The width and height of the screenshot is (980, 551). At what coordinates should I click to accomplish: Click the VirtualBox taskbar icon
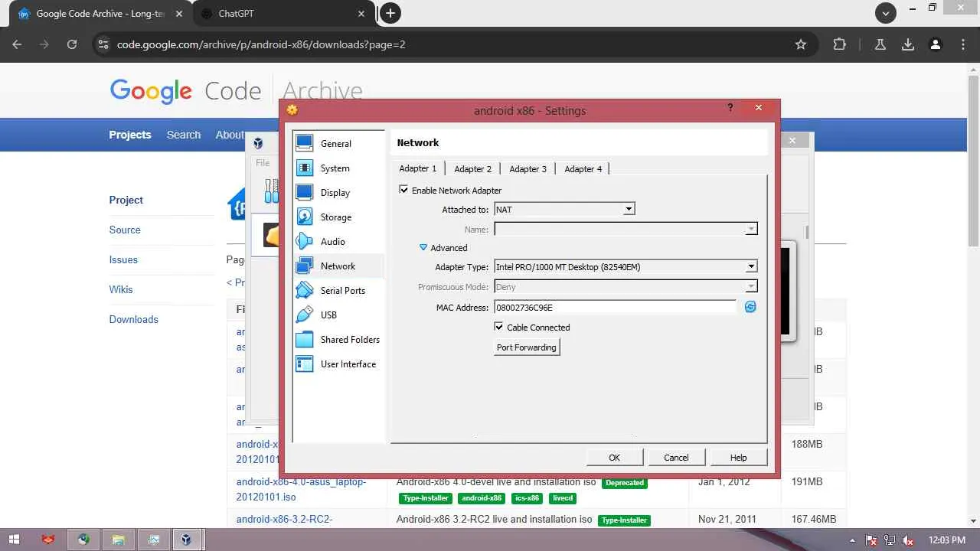tap(185, 540)
